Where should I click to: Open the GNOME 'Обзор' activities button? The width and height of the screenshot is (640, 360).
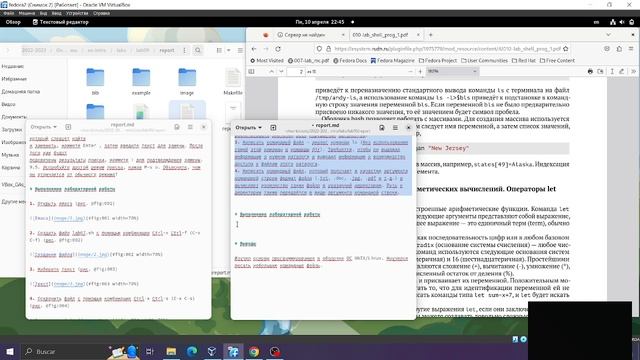click(x=13, y=22)
